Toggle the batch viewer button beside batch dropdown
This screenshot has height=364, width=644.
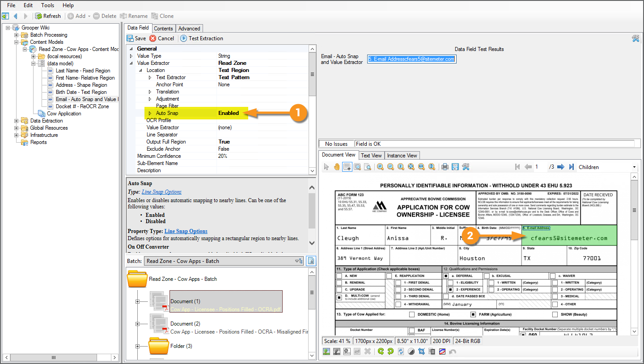(311, 261)
